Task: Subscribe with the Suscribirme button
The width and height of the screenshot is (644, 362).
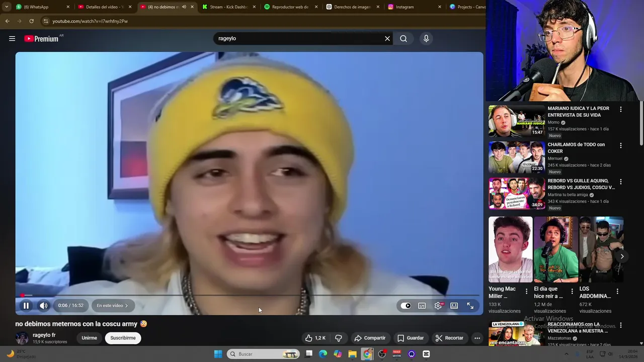Action: pyautogui.click(x=123, y=338)
